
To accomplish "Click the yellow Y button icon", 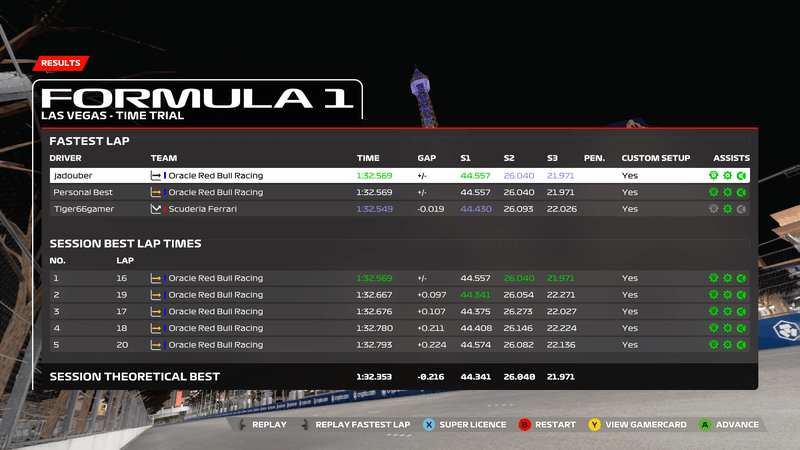I will (594, 424).
